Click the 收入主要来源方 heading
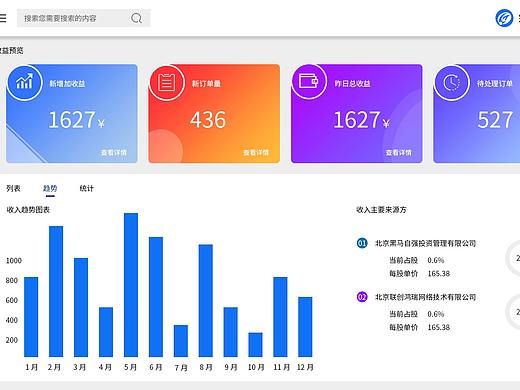 (x=381, y=210)
